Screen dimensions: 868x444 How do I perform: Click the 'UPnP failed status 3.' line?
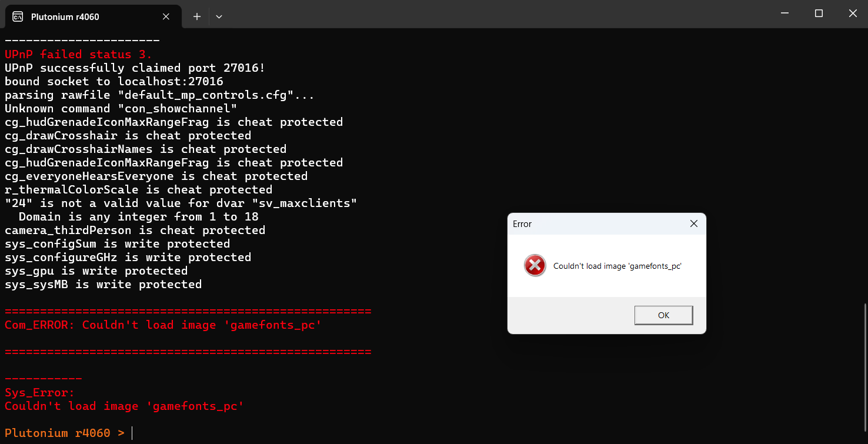tap(78, 55)
